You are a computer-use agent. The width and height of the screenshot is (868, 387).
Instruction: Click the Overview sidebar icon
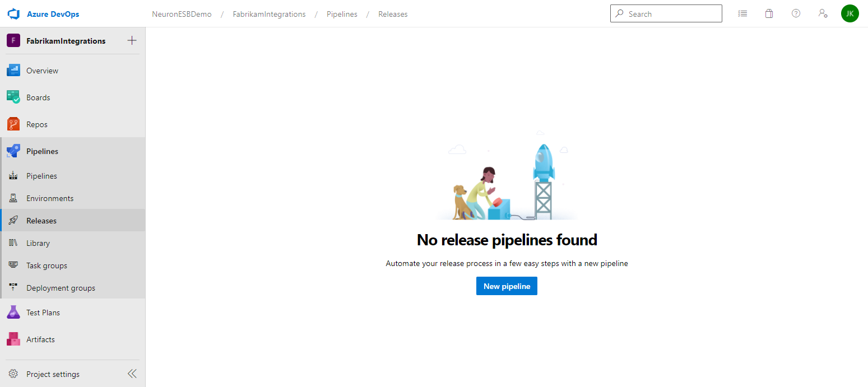pos(13,71)
